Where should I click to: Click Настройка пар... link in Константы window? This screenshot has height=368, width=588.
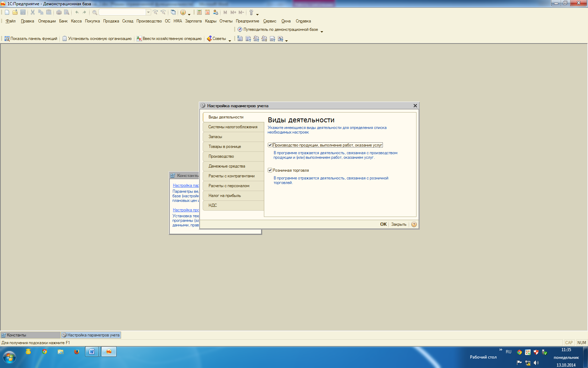185,185
